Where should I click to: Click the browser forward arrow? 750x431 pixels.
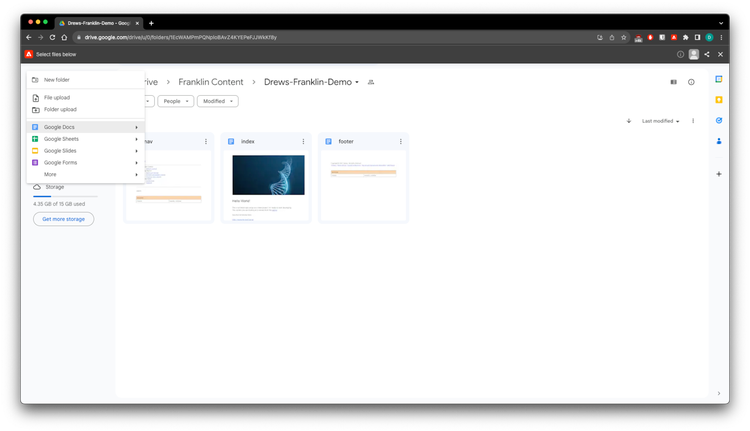coord(41,37)
